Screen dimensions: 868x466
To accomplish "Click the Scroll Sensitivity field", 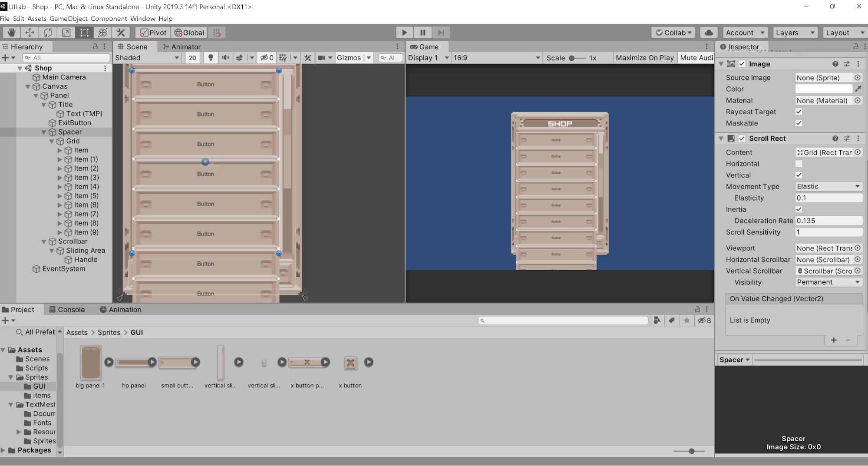I will point(828,232).
